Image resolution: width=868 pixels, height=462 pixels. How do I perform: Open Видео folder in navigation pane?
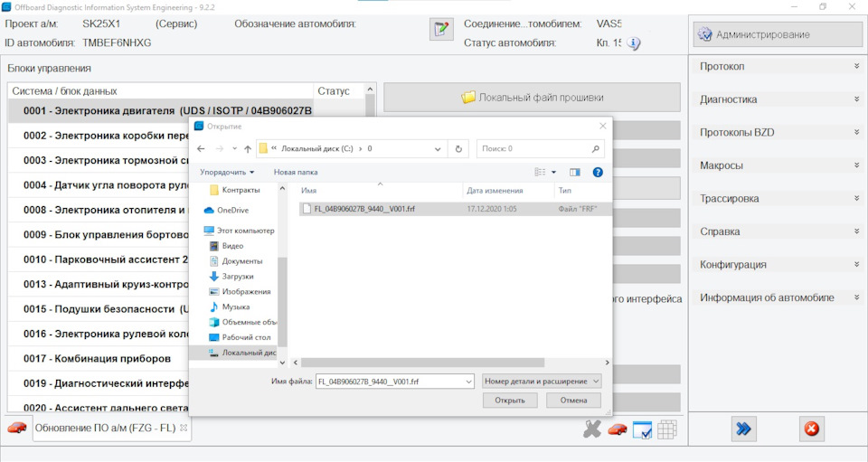(226, 246)
